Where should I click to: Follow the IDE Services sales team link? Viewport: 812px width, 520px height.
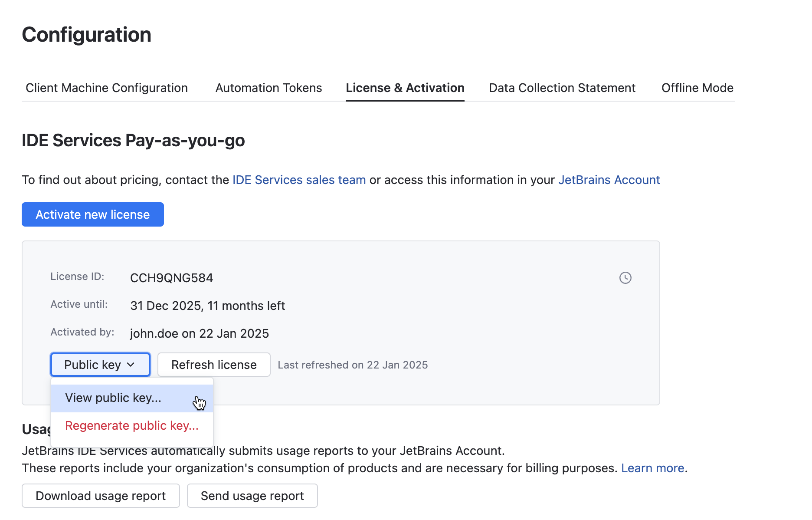[x=299, y=180]
